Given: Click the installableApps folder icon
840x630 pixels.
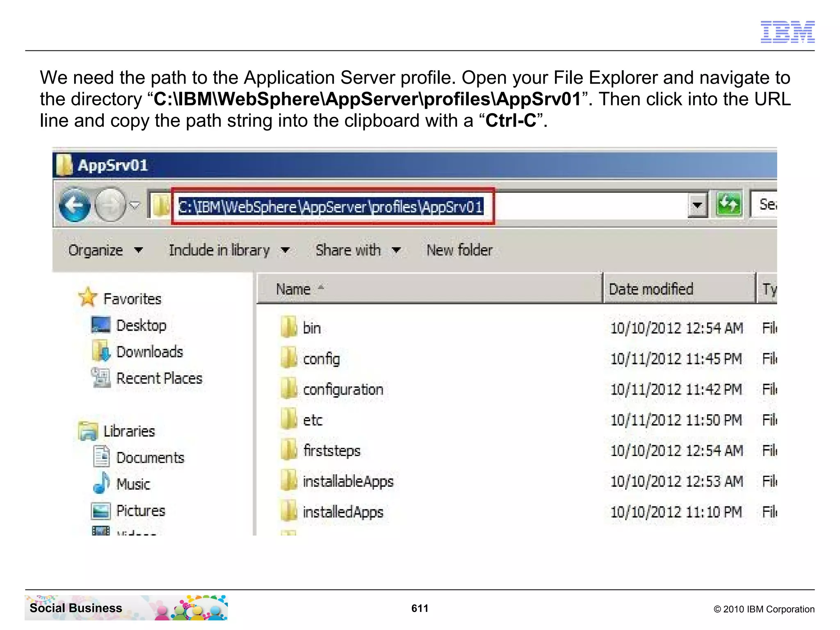Looking at the screenshot, I should 289,480.
